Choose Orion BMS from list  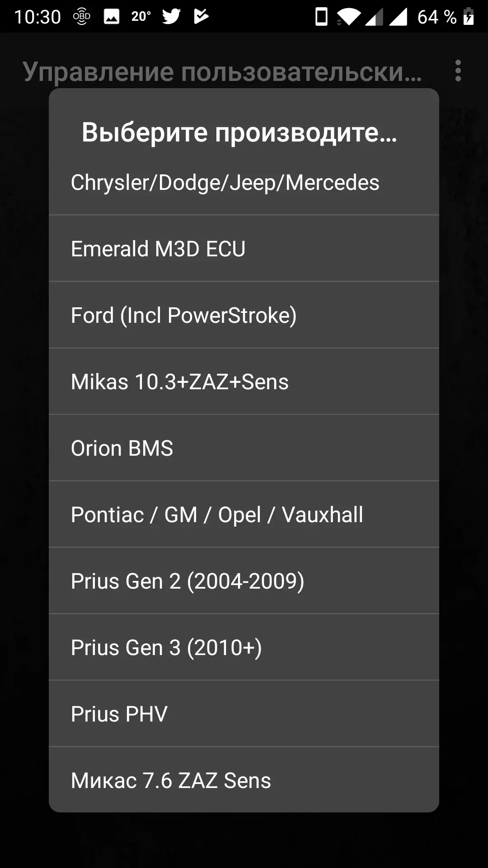244,448
